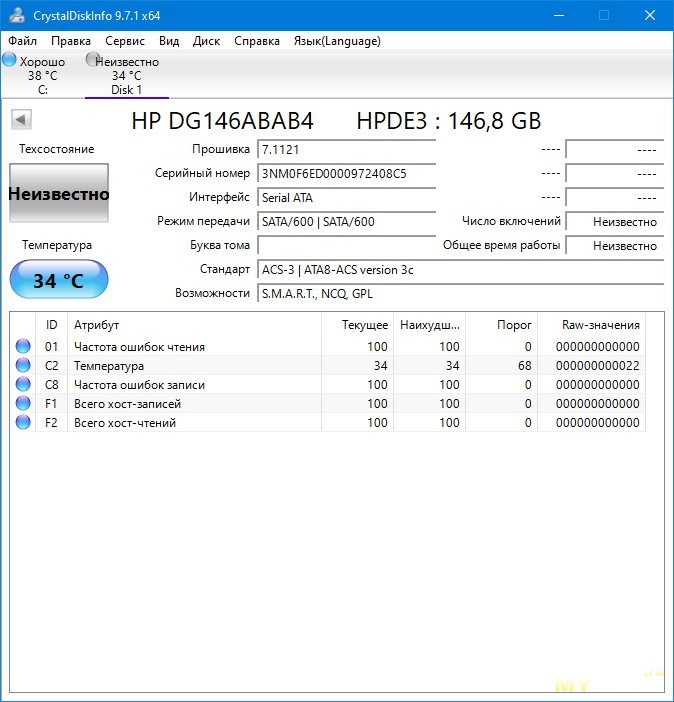Click the previous disk arrow button
Viewport: 674px width, 702px height.
pyautogui.click(x=21, y=121)
